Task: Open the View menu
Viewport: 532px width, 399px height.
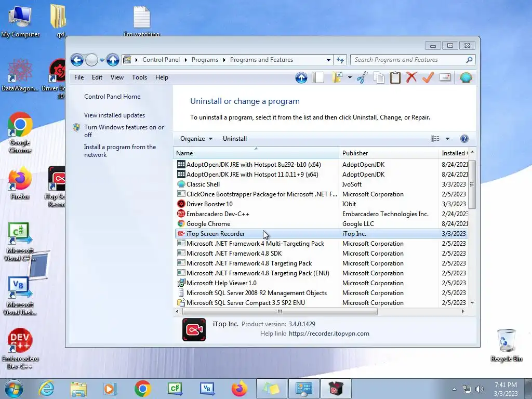Action: 117,77
